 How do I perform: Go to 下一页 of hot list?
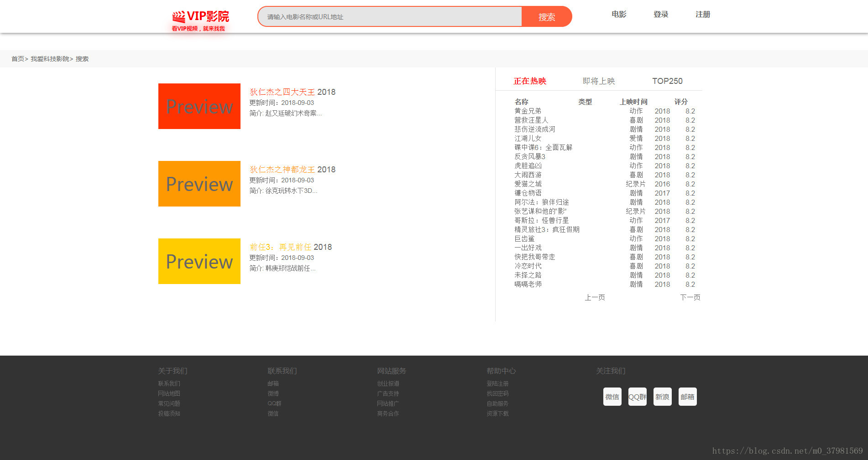pos(690,297)
